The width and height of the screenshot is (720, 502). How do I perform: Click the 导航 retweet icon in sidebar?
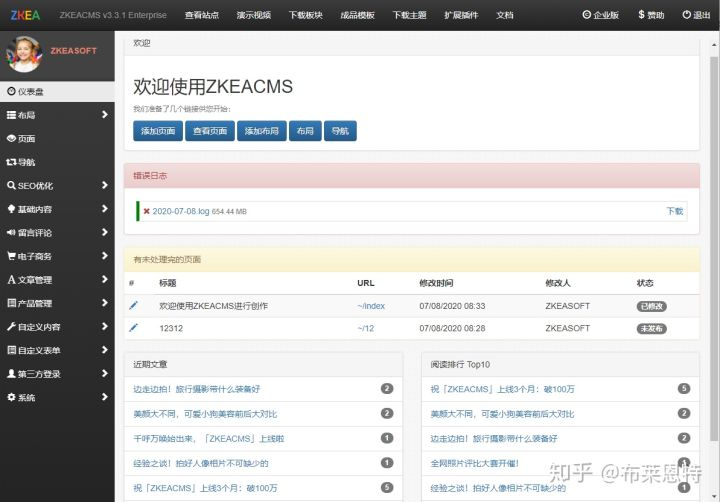coord(11,162)
